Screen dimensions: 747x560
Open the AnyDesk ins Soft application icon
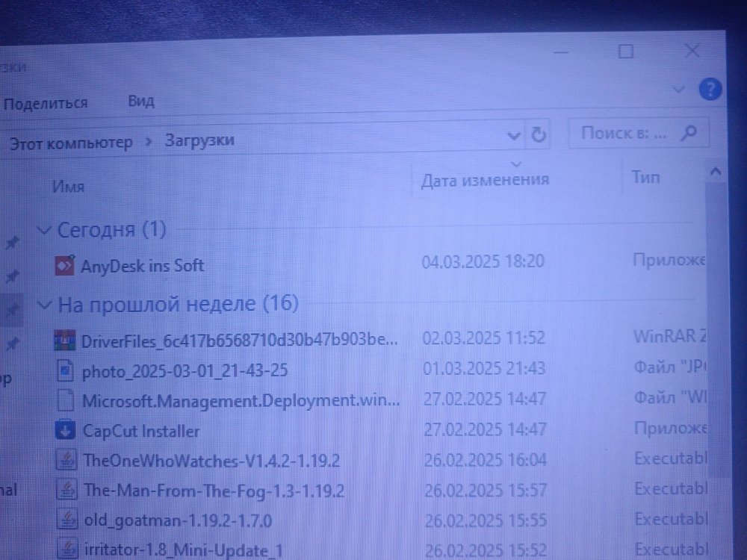(64, 266)
